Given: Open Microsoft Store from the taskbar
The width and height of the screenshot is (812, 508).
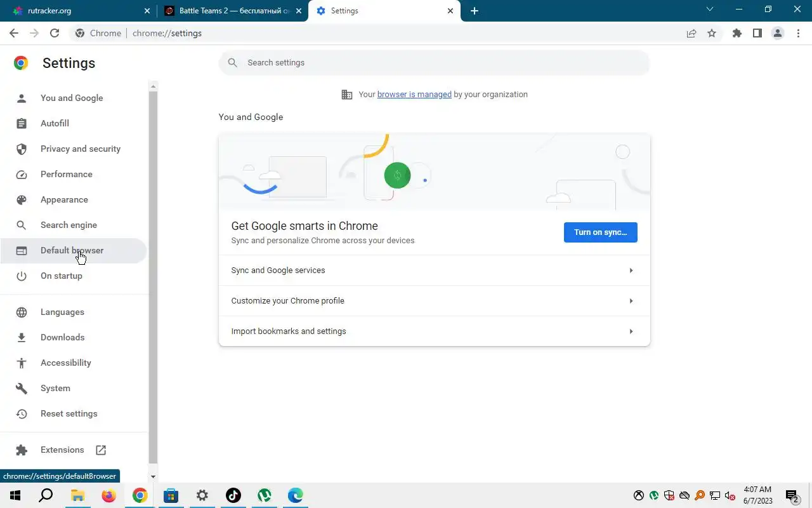Looking at the screenshot, I should (x=171, y=495).
